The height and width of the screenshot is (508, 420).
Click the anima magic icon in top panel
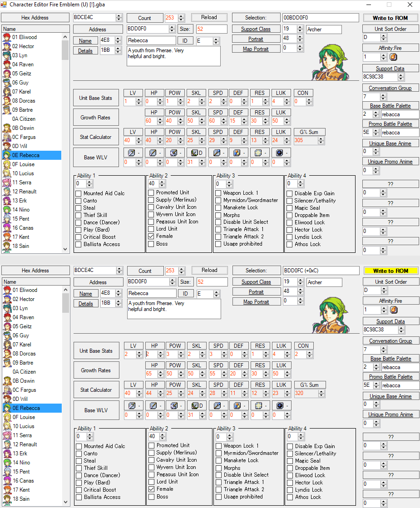(x=237, y=153)
